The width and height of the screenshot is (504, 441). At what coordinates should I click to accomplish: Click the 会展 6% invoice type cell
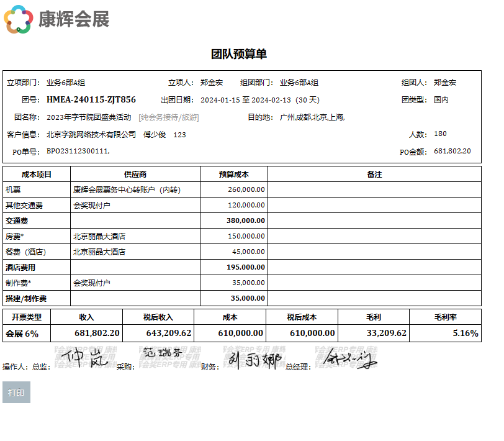click(22, 334)
